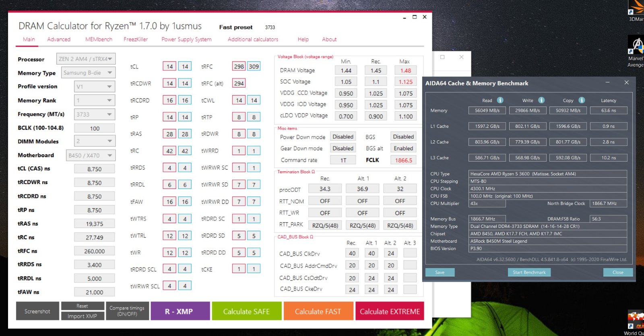Open the Power Supply System tab
This screenshot has height=336, width=644.
[x=186, y=39]
